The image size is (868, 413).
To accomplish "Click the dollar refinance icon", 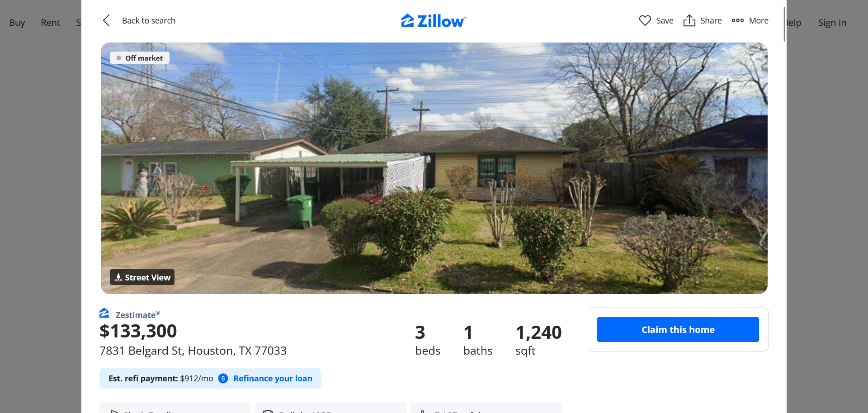I will click(x=223, y=378).
